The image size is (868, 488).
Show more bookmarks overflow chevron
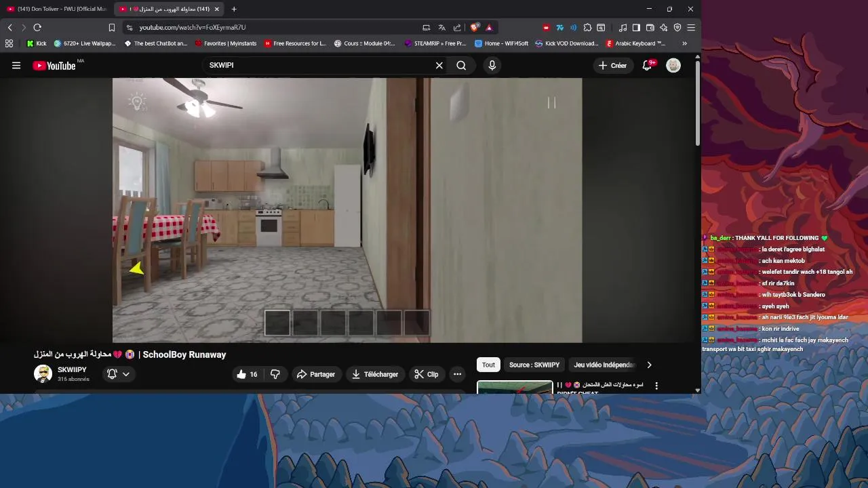click(x=684, y=43)
